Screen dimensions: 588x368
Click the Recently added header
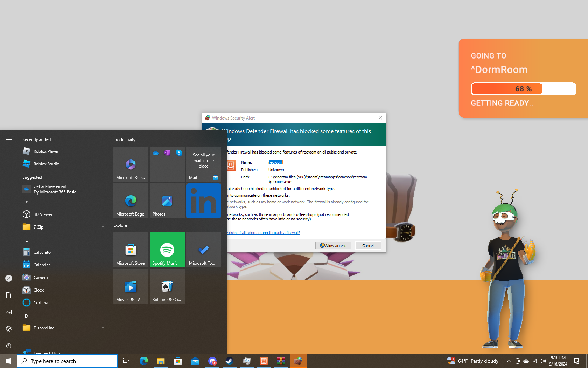pyautogui.click(x=37, y=139)
